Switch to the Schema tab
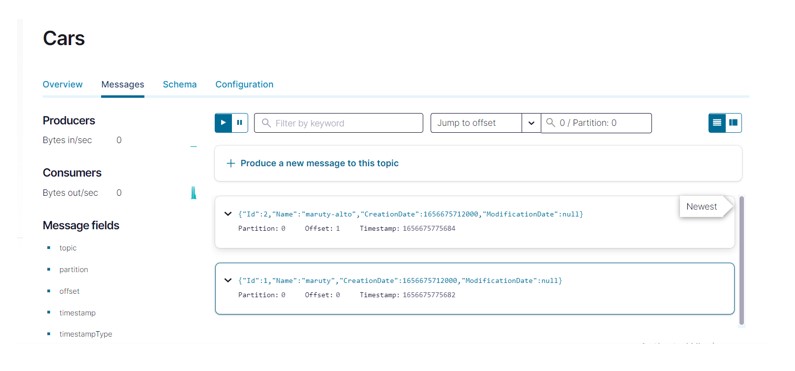The width and height of the screenshot is (795, 371). tap(179, 84)
